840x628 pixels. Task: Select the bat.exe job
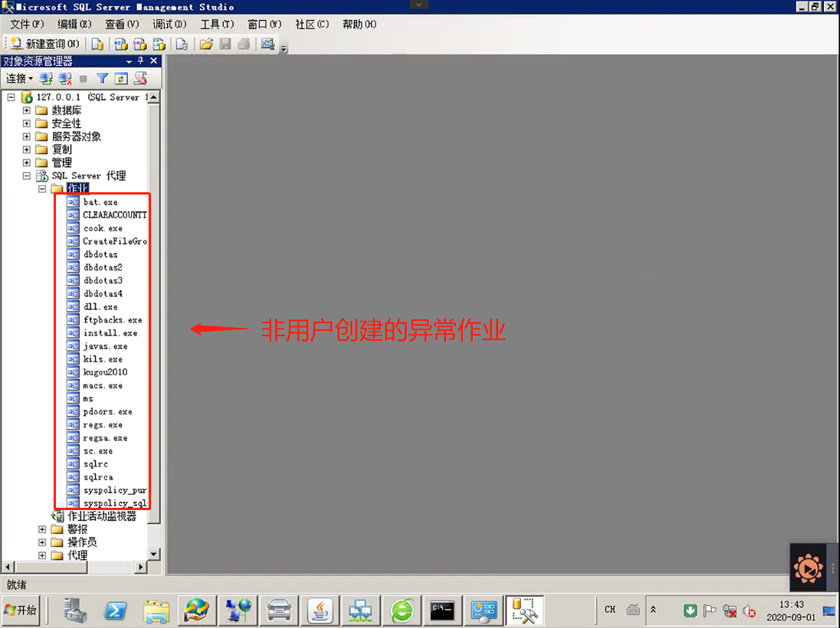(100, 202)
